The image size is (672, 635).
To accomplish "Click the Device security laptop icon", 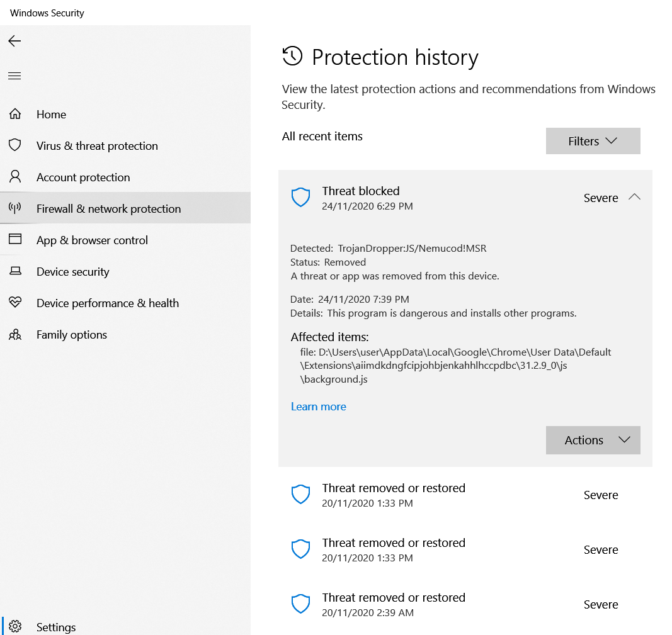I will pos(15,271).
